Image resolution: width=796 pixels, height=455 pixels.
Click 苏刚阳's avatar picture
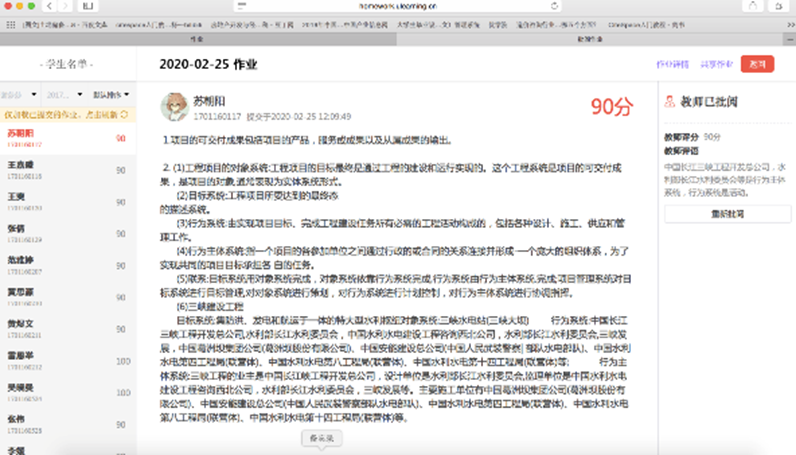[x=175, y=107]
